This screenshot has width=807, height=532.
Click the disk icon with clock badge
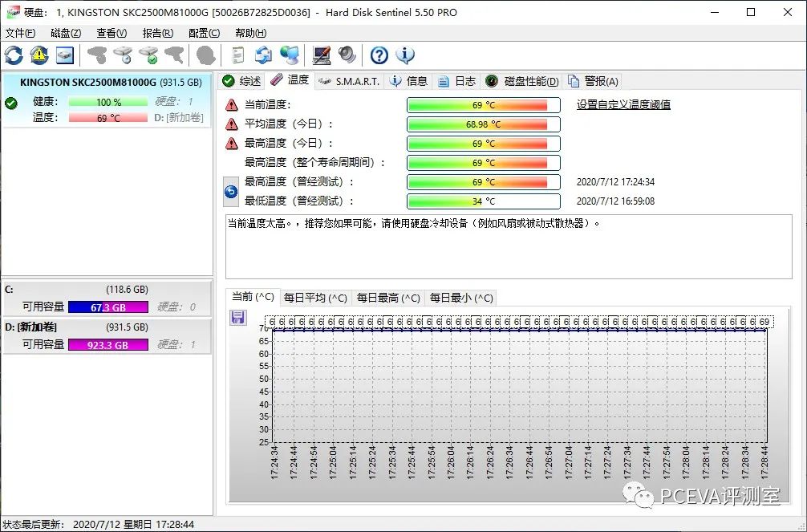[x=123, y=55]
